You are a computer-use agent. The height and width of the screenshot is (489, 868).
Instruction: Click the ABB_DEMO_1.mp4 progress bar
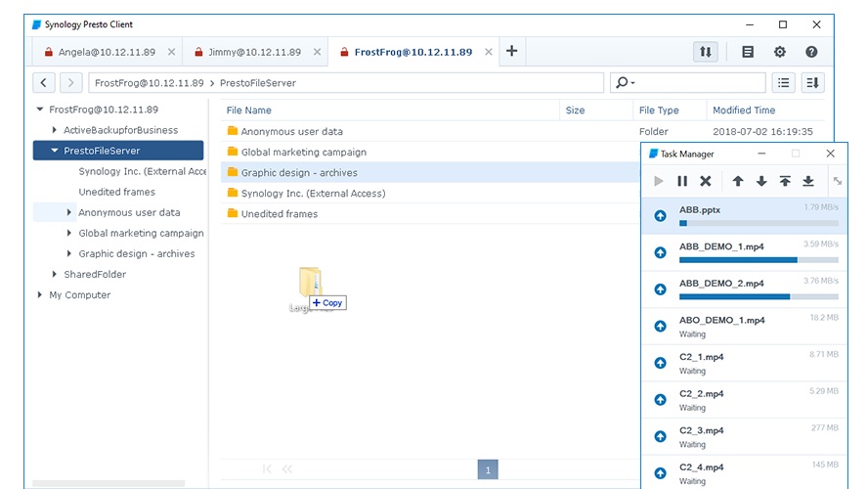[x=758, y=260]
